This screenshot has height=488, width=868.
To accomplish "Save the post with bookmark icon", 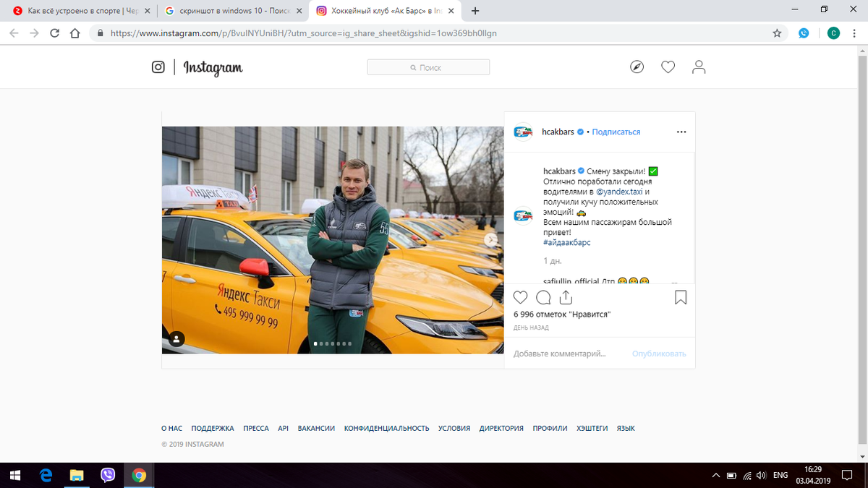I will pos(681,297).
